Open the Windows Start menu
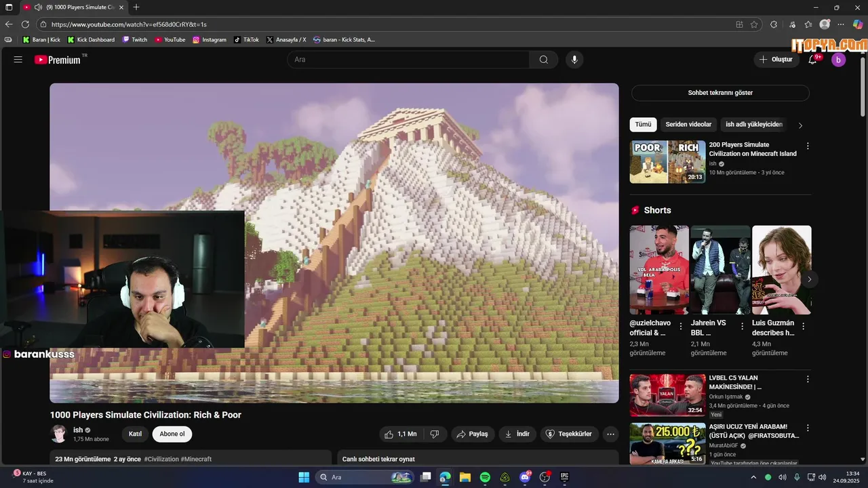This screenshot has width=868, height=488. 304,477
